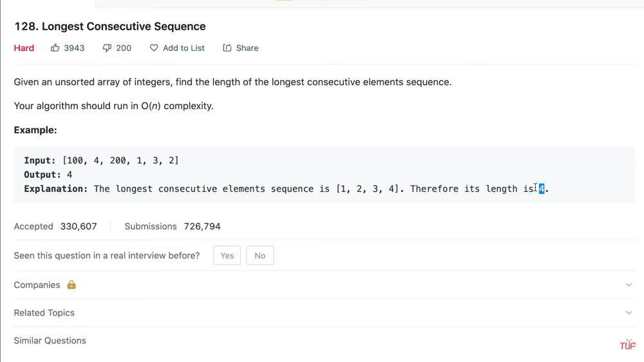Image resolution: width=644 pixels, height=362 pixels.
Task: Answer No to seen in real interview
Action: click(260, 256)
